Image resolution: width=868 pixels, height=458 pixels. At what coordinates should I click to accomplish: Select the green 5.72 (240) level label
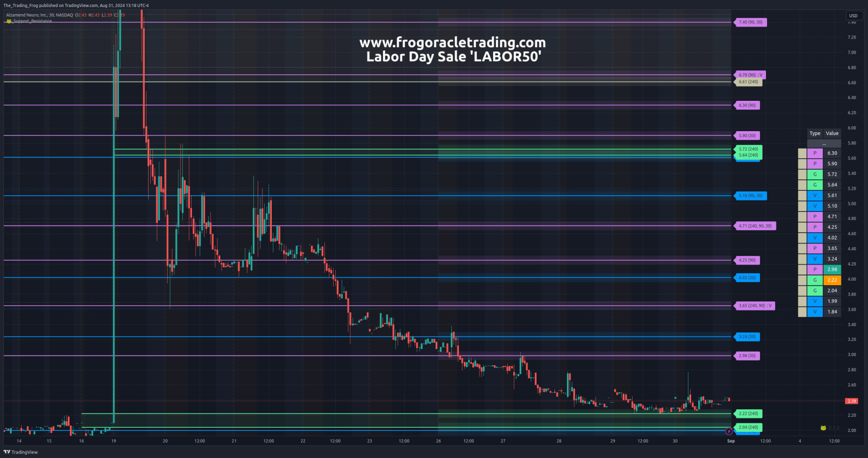(x=749, y=149)
